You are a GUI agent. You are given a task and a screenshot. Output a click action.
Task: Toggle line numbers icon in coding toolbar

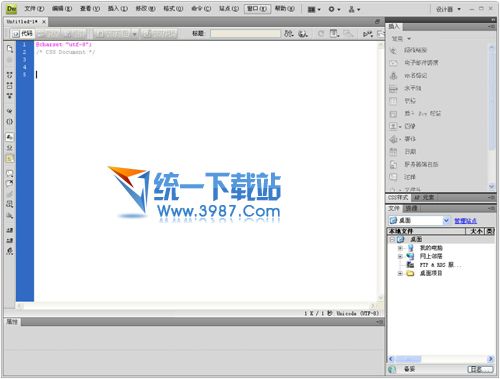[10, 137]
